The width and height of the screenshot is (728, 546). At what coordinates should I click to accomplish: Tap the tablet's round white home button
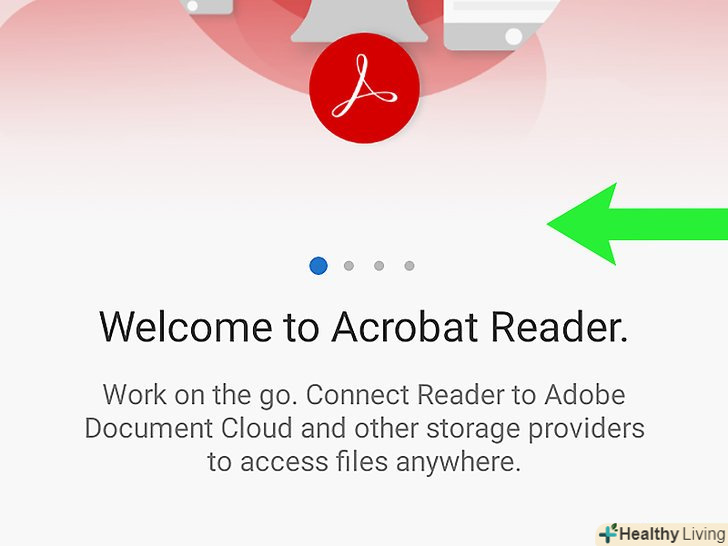(x=514, y=36)
